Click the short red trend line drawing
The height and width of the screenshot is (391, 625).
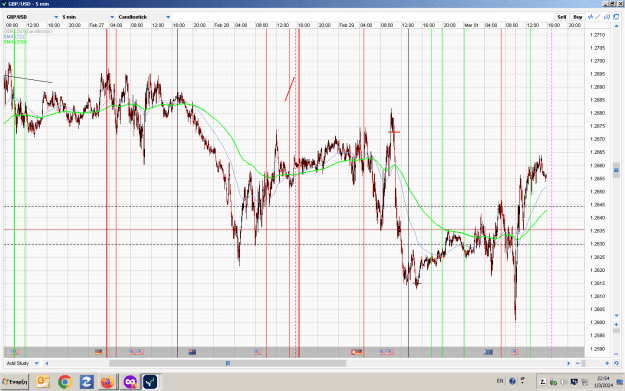(290, 89)
